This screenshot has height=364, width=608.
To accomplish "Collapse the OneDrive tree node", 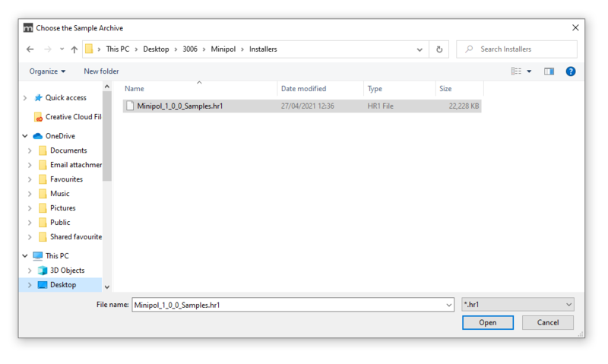I will coord(25,136).
